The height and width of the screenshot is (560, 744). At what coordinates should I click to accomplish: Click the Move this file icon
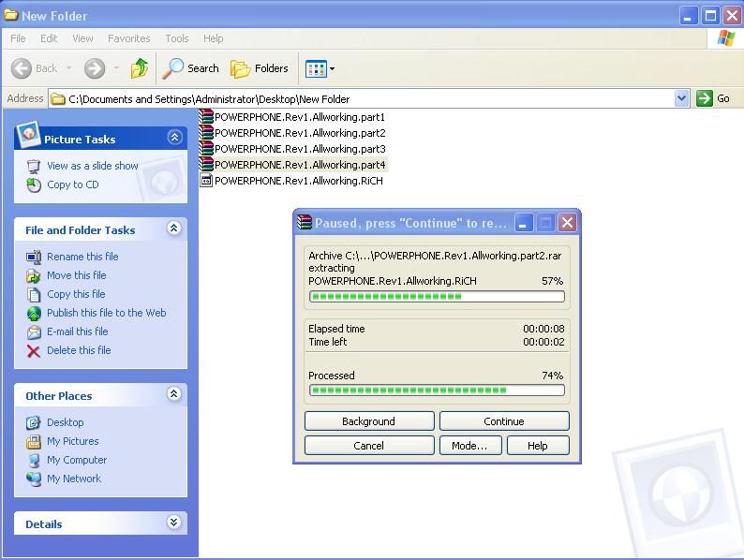tap(34, 276)
